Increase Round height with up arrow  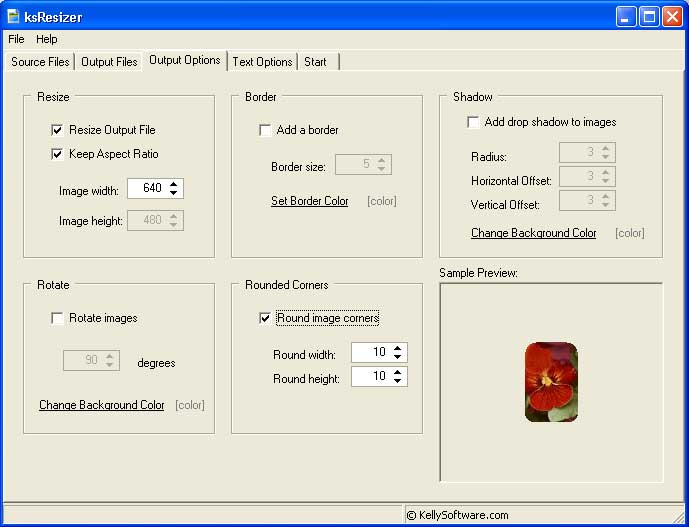[x=398, y=372]
